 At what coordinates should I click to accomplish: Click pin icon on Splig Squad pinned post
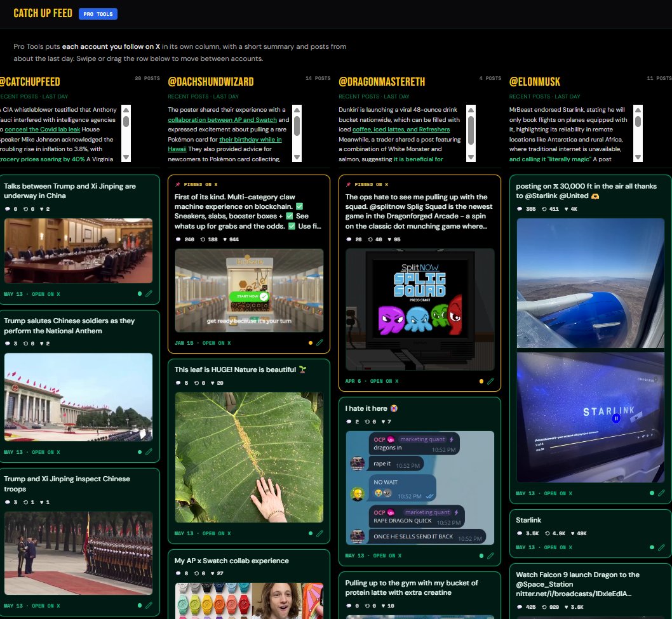click(x=349, y=184)
